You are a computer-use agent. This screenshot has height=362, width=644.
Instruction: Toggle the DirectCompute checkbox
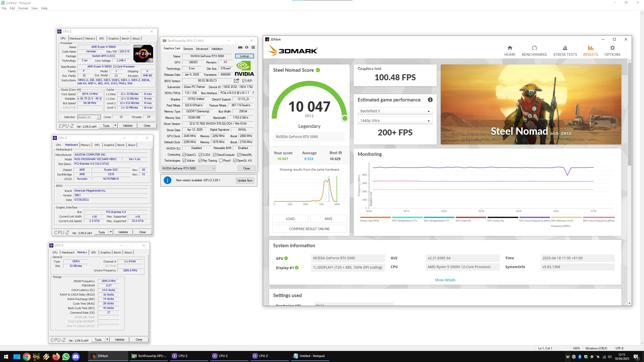coord(215,155)
